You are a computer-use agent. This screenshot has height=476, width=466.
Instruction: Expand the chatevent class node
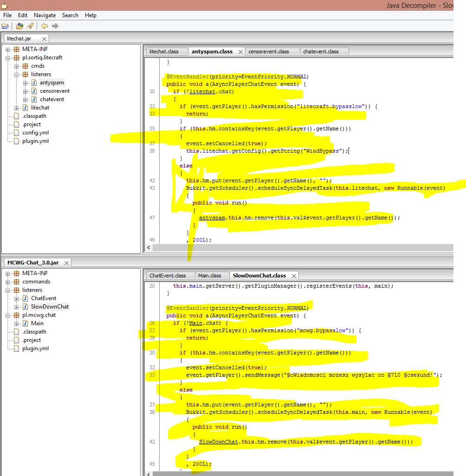(x=25, y=100)
